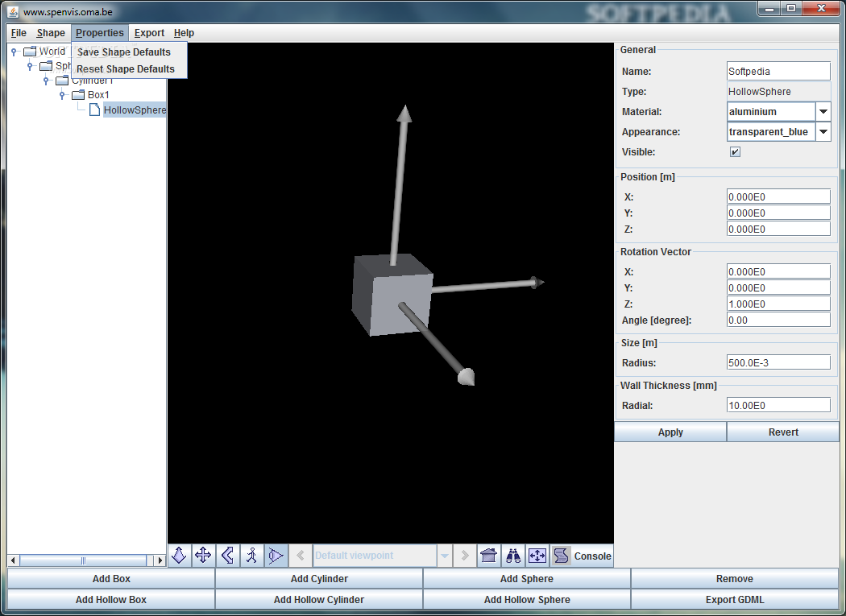Image resolution: width=846 pixels, height=616 pixels.
Task: Select the Walk navigation mode icon
Action: [251, 555]
